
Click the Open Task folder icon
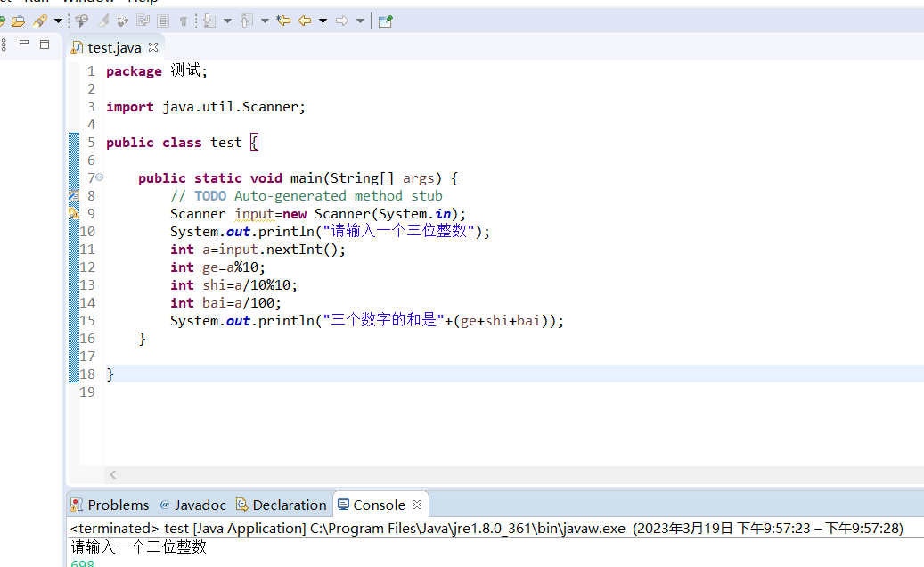pos(19,21)
